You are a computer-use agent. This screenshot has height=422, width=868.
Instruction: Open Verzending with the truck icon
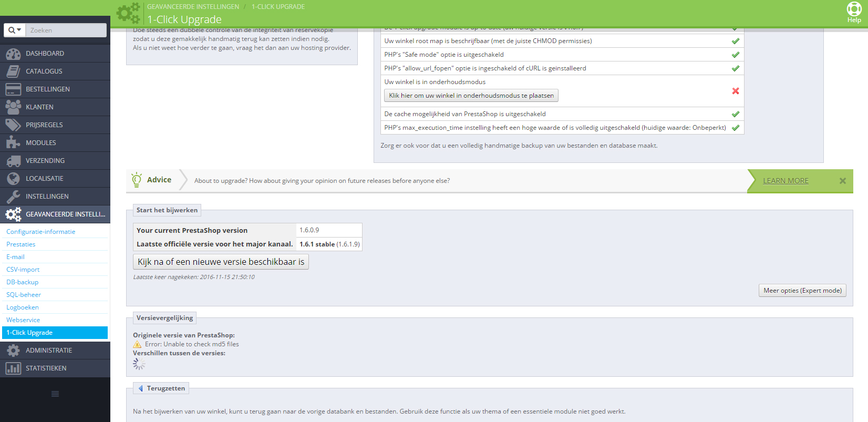(x=13, y=161)
